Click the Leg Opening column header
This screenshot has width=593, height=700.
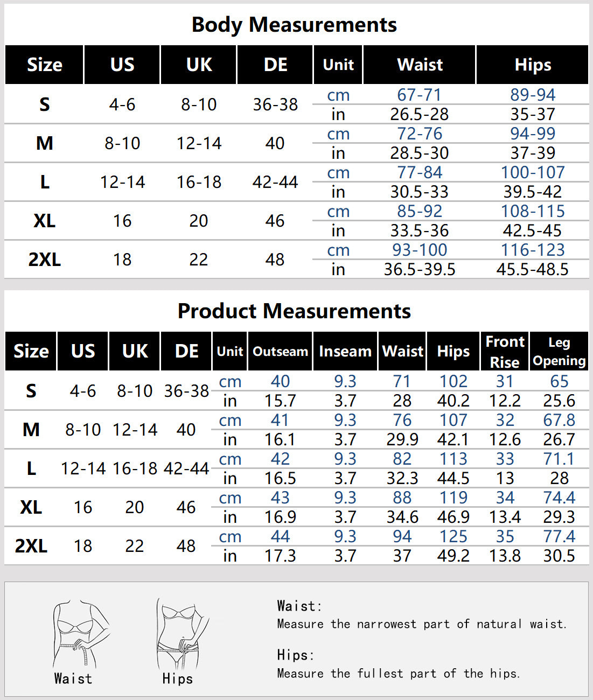[x=559, y=352]
